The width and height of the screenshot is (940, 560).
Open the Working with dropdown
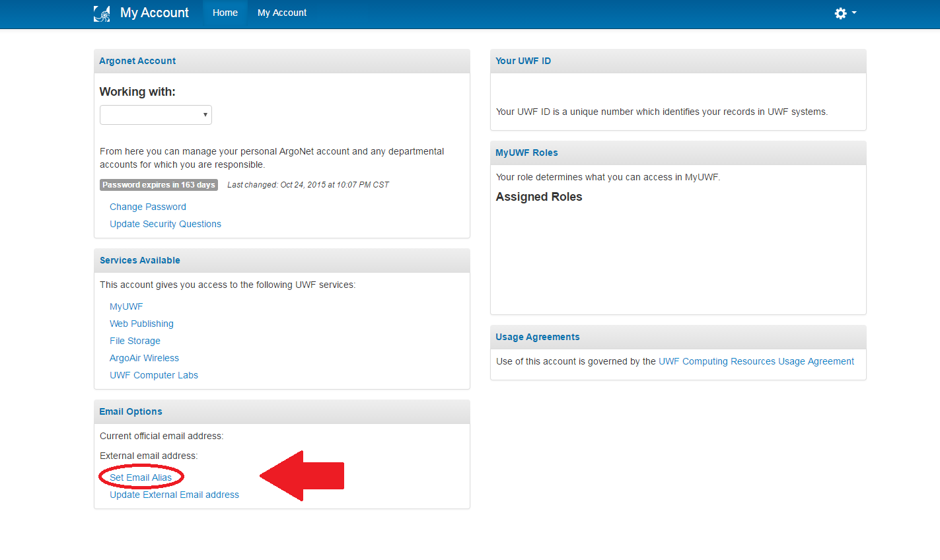[156, 115]
